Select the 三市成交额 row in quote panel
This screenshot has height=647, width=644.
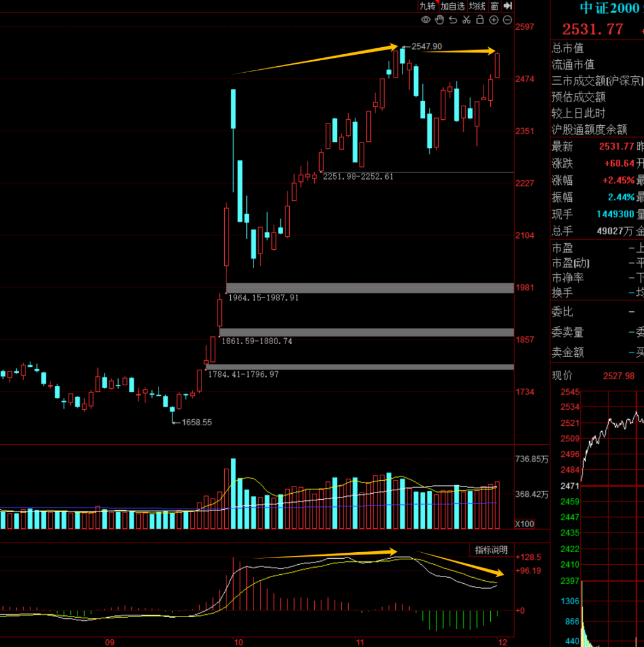tap(597, 81)
